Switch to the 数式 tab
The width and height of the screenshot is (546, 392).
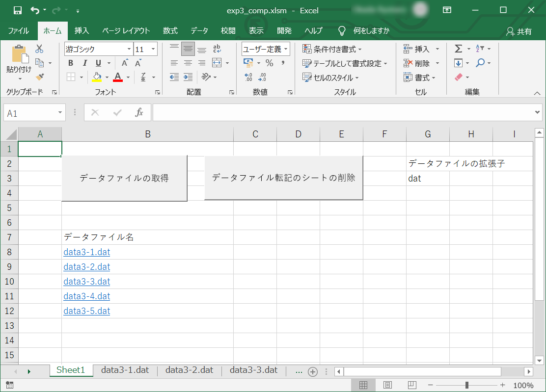click(170, 31)
